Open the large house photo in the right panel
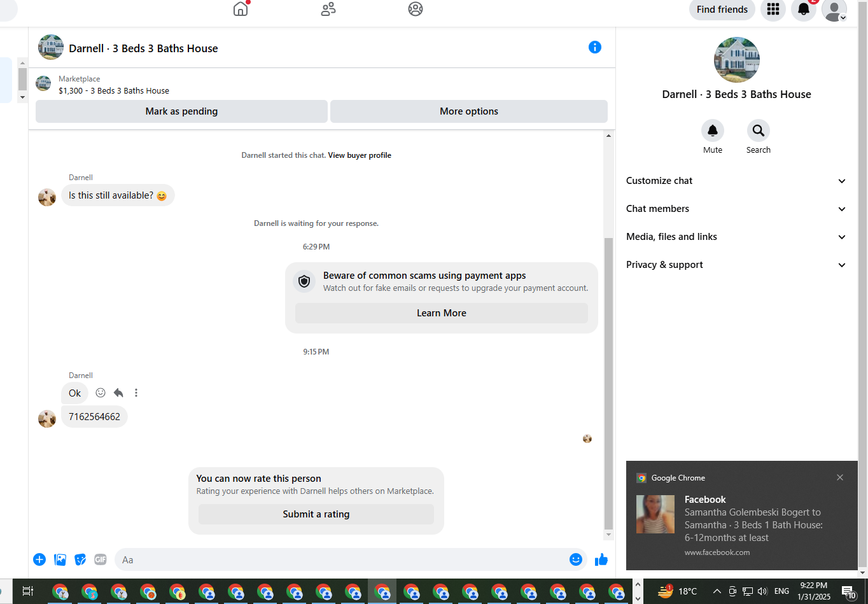The height and width of the screenshot is (604, 868). click(x=737, y=60)
